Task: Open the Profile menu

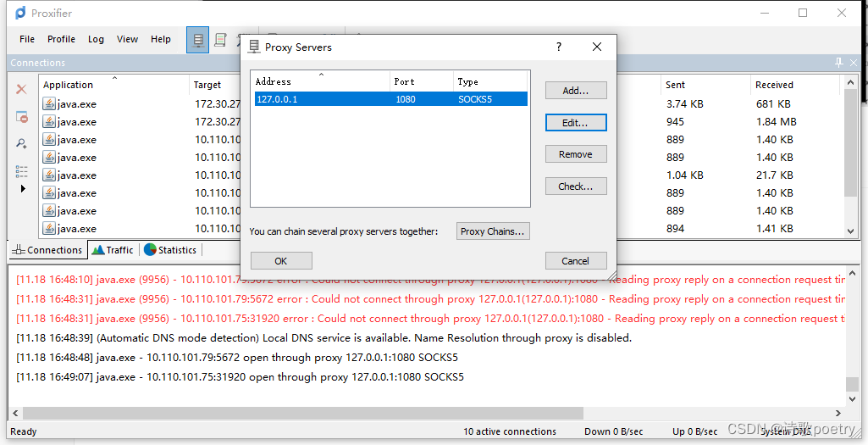Action: coord(61,39)
